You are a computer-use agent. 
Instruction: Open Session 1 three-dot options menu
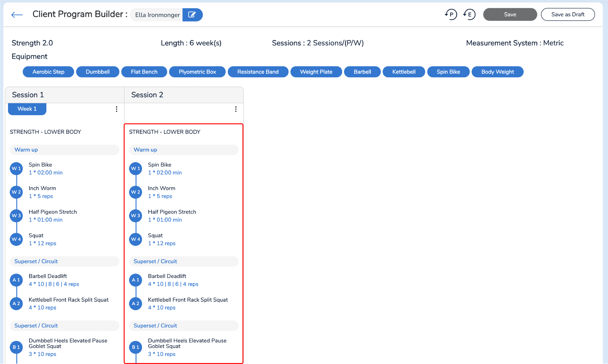(116, 109)
